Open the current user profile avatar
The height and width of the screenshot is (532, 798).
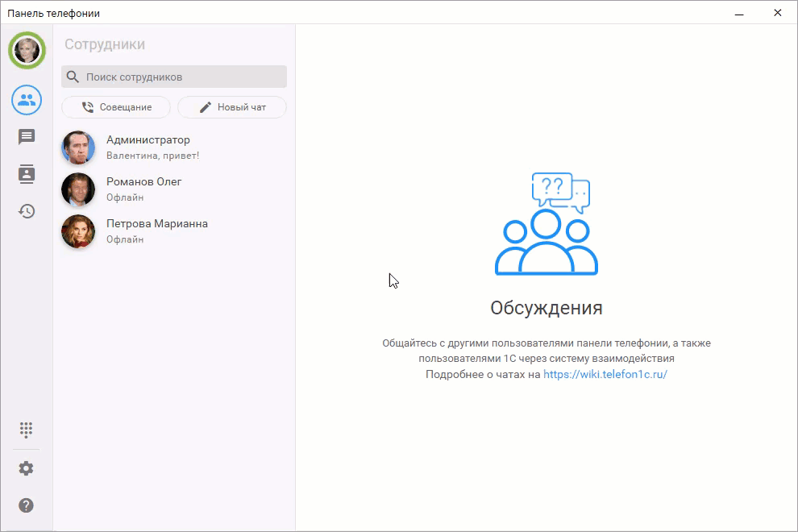click(x=27, y=50)
